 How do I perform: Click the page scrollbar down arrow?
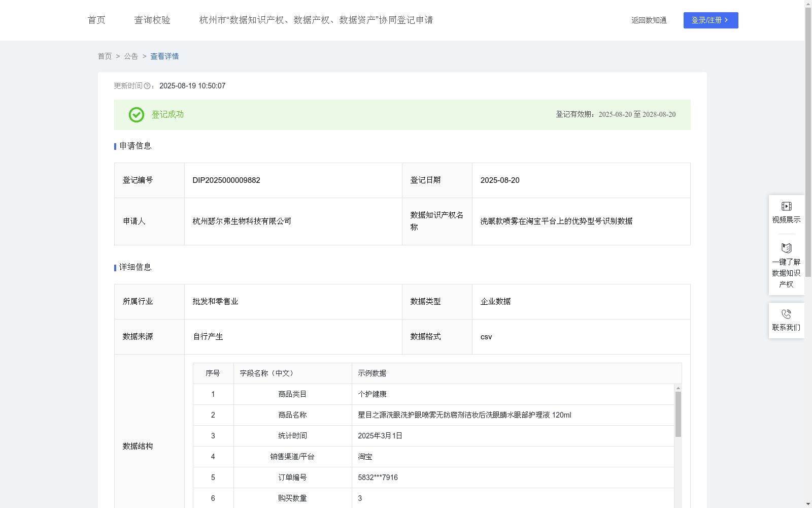808,504
